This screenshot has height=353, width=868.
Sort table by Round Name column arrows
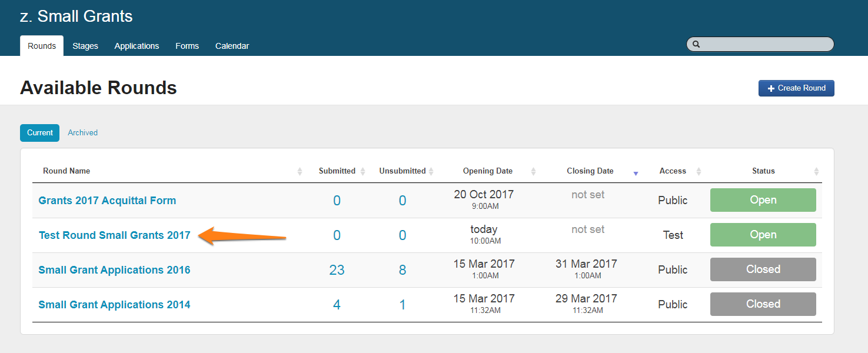tap(300, 171)
